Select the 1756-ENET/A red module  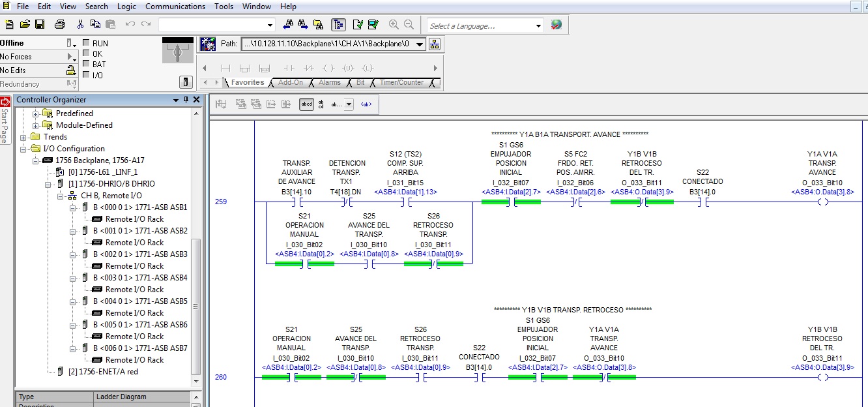tap(102, 372)
